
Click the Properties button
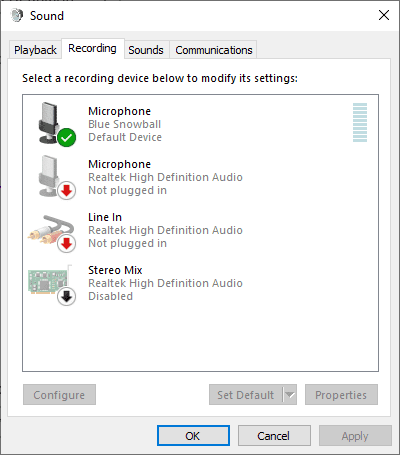(x=341, y=395)
